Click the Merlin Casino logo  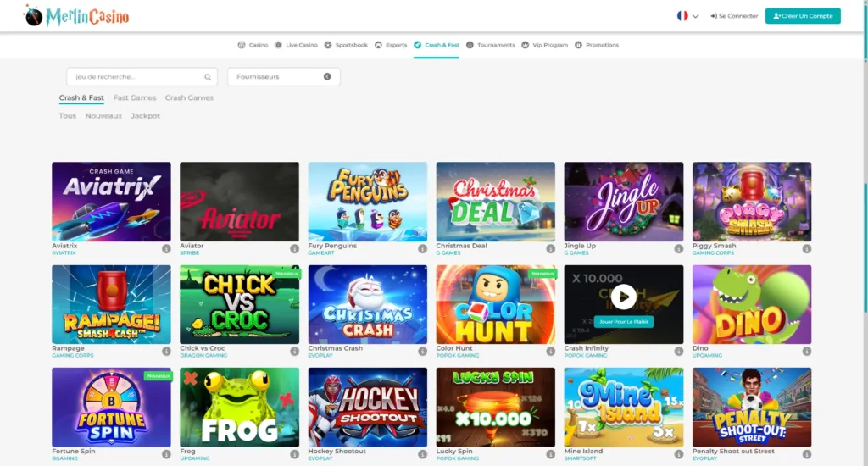point(76,16)
